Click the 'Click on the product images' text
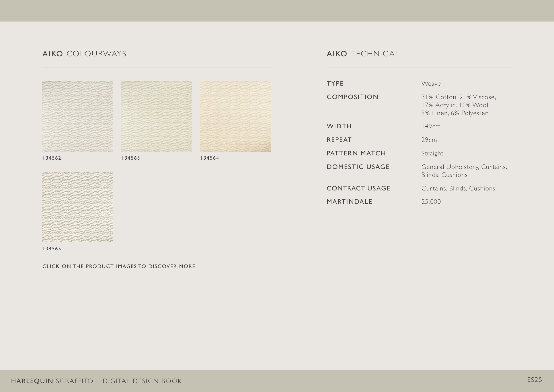 pyautogui.click(x=119, y=266)
